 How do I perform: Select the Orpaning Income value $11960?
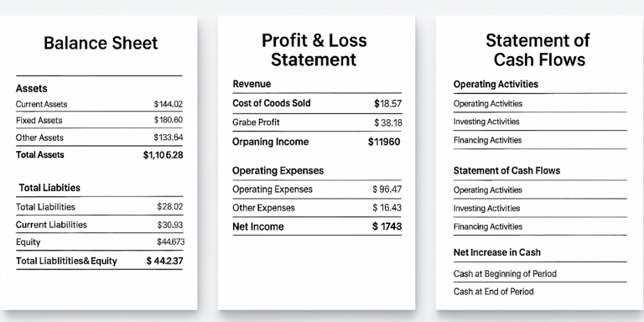point(384,142)
